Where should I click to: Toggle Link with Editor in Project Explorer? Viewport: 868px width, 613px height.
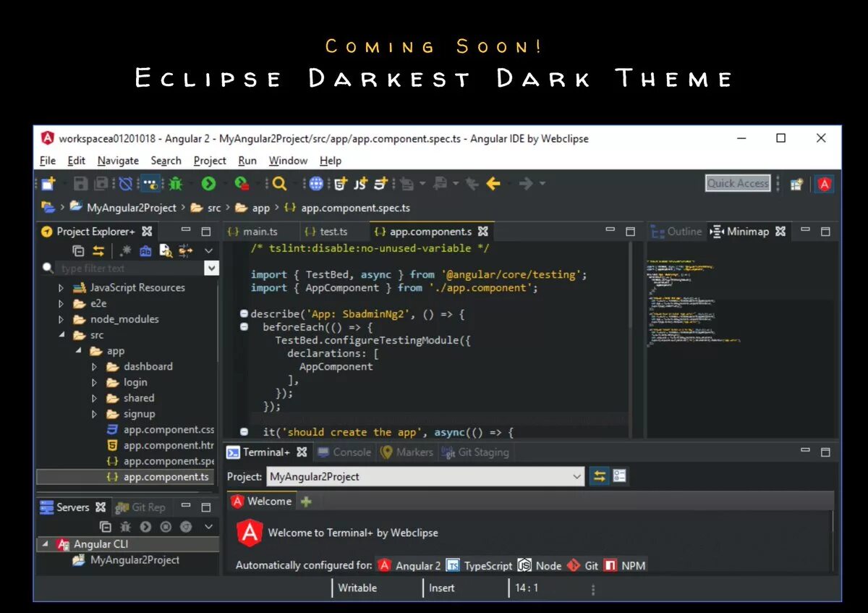(98, 251)
